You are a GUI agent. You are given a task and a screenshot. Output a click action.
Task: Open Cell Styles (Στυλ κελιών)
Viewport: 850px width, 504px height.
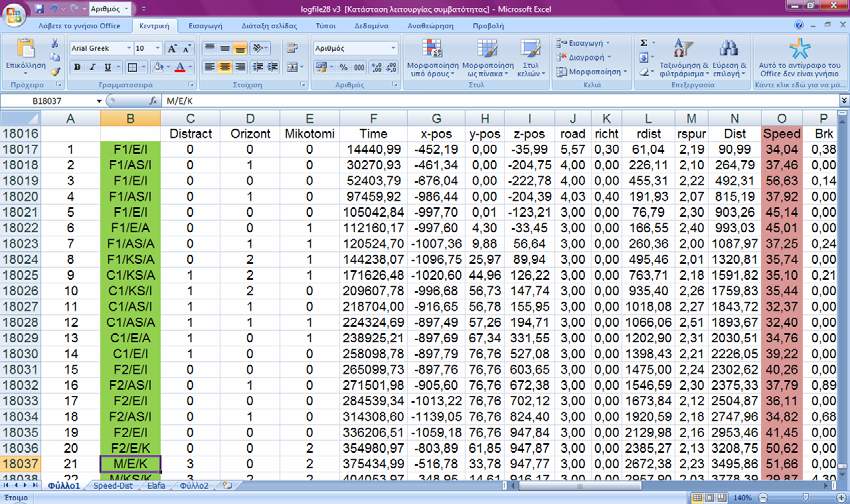coord(531,57)
